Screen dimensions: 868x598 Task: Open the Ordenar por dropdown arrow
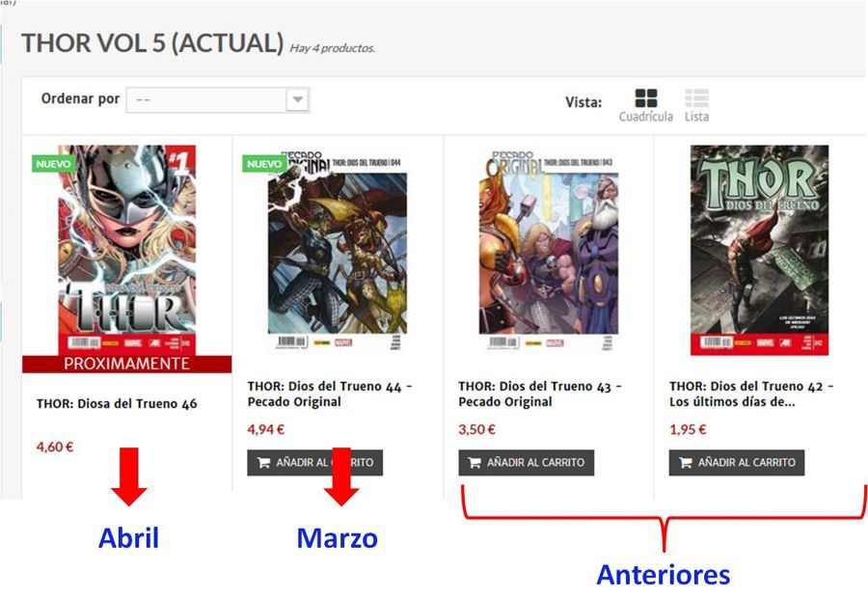(x=298, y=99)
